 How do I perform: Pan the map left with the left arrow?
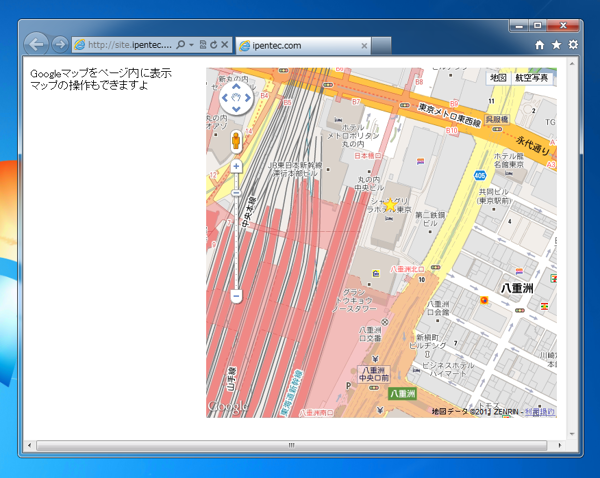coord(225,98)
